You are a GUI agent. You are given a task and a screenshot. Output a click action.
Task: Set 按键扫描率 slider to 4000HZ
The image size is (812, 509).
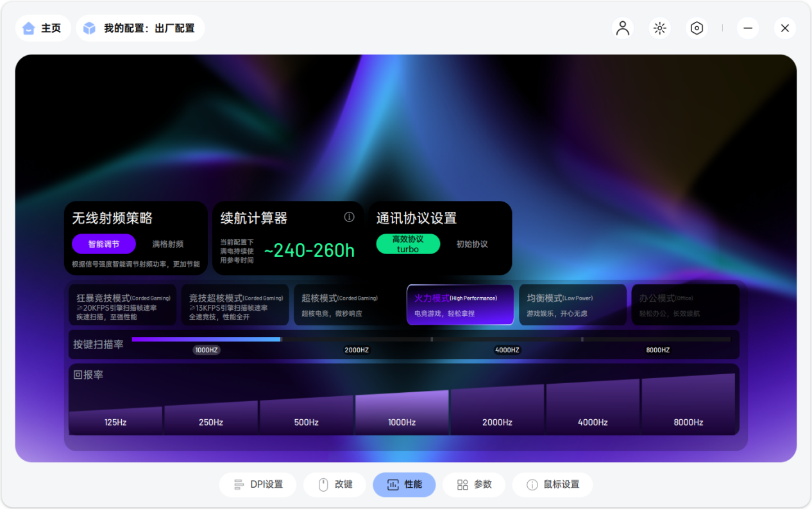point(507,339)
